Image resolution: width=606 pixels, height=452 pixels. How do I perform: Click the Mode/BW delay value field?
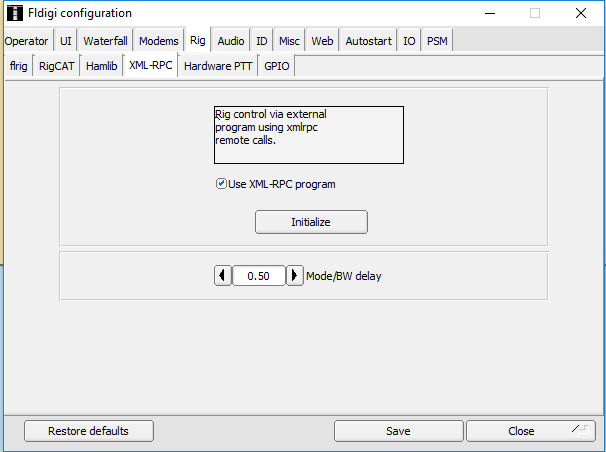[x=259, y=275]
